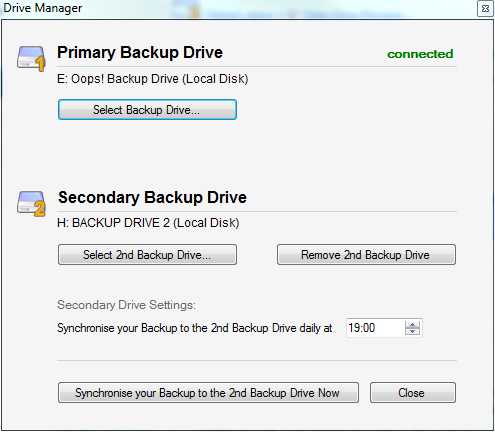Choose Select 2nd Backup Drive button
The width and height of the screenshot is (495, 432).
[x=147, y=255]
